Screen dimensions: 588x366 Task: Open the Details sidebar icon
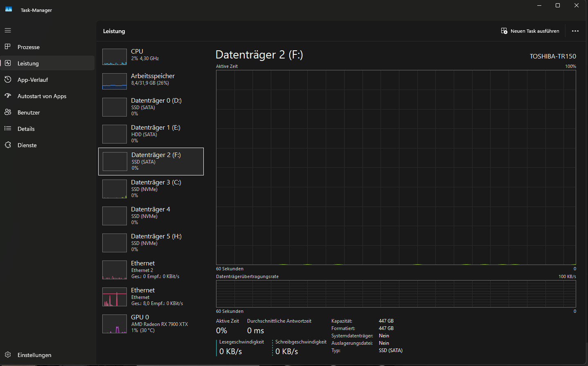(x=7, y=128)
